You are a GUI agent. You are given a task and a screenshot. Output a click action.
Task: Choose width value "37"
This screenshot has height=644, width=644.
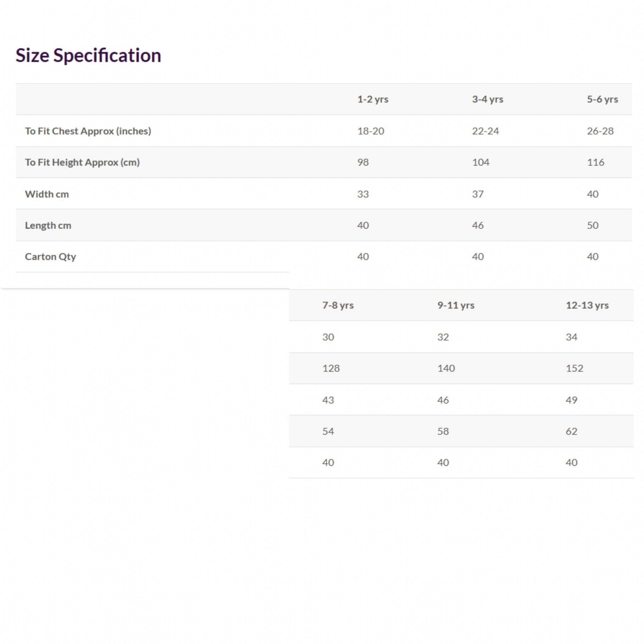tap(478, 194)
